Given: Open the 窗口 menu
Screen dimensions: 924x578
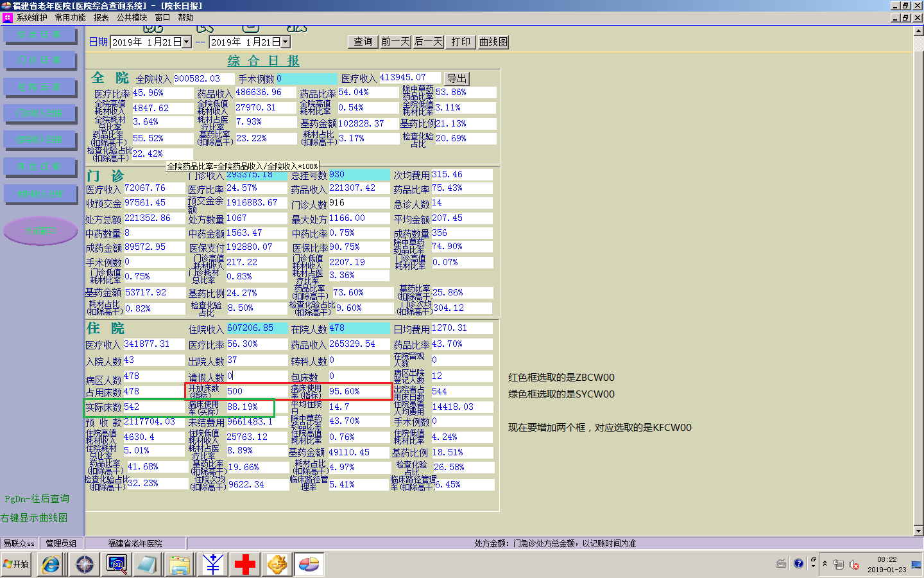Looking at the screenshot, I should [x=163, y=18].
